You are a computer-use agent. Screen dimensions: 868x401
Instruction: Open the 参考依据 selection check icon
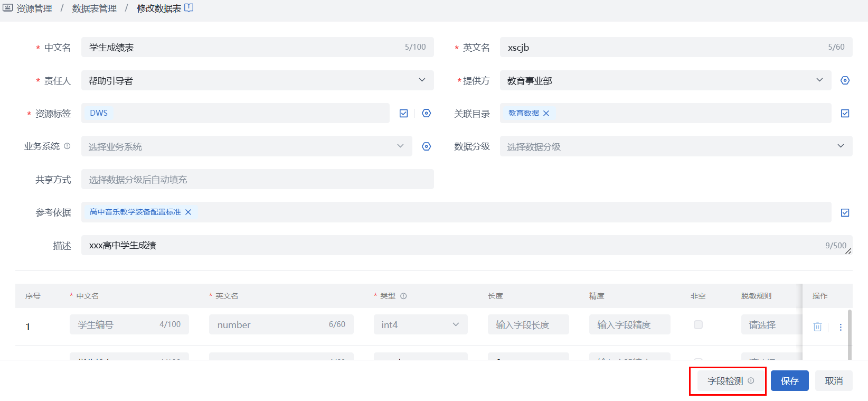click(x=845, y=212)
